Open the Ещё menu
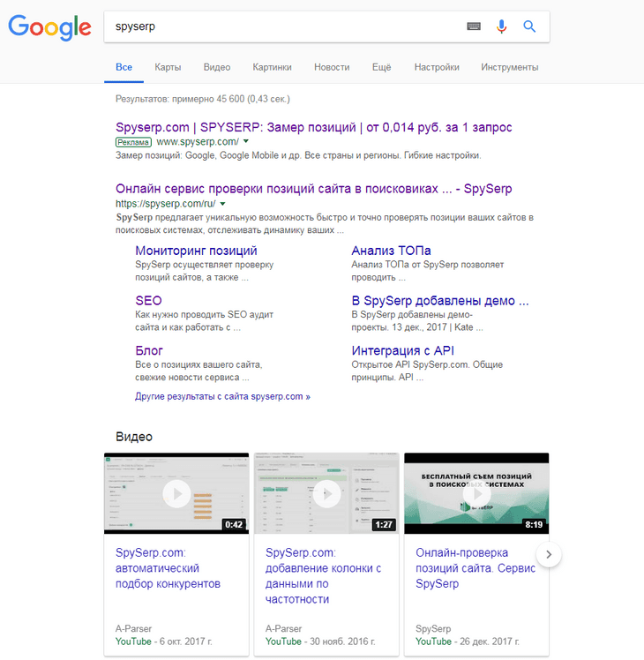 (381, 67)
